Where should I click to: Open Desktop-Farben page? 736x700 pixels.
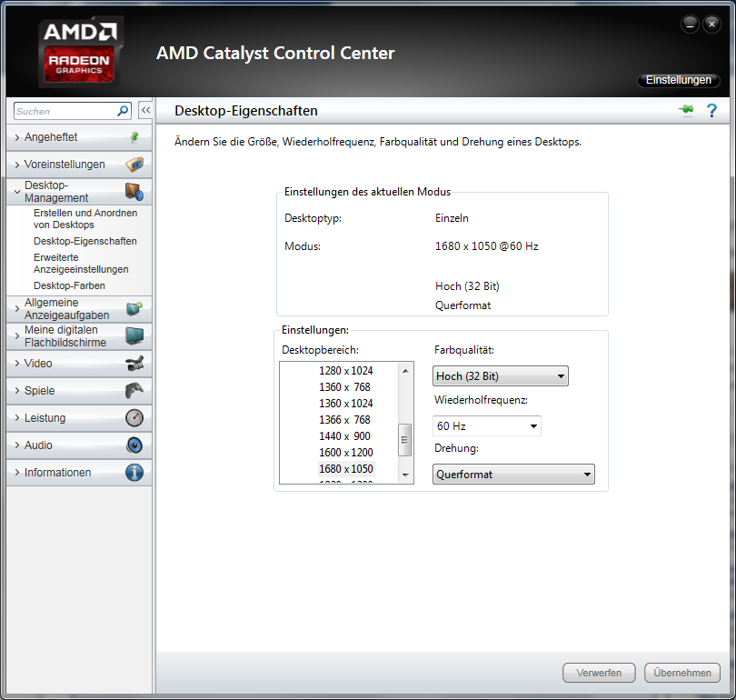point(69,285)
